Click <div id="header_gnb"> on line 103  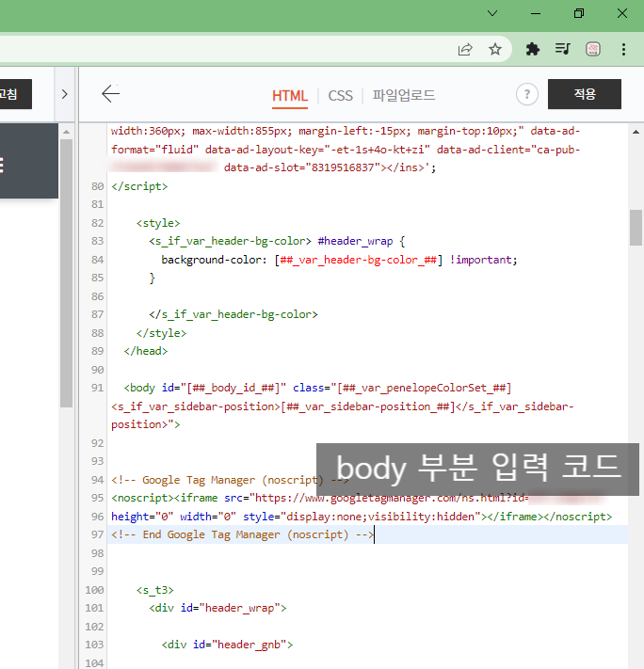227,645
